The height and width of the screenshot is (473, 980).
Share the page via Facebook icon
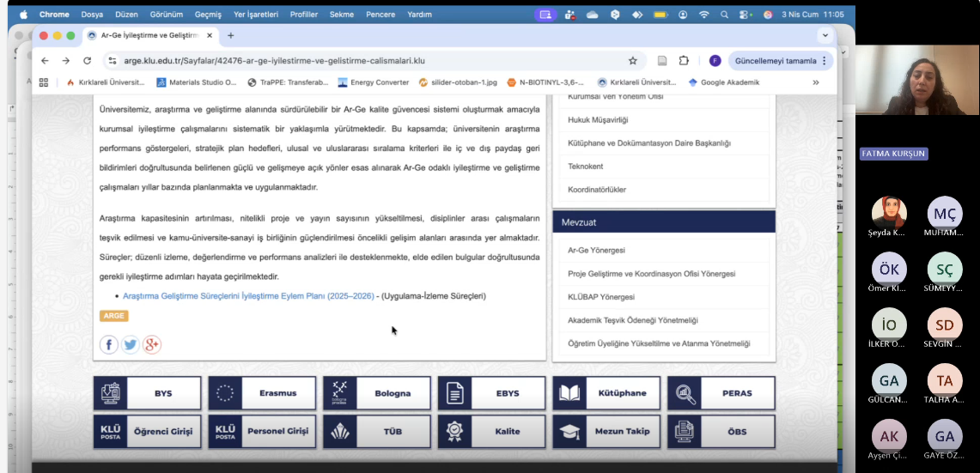pos(109,345)
